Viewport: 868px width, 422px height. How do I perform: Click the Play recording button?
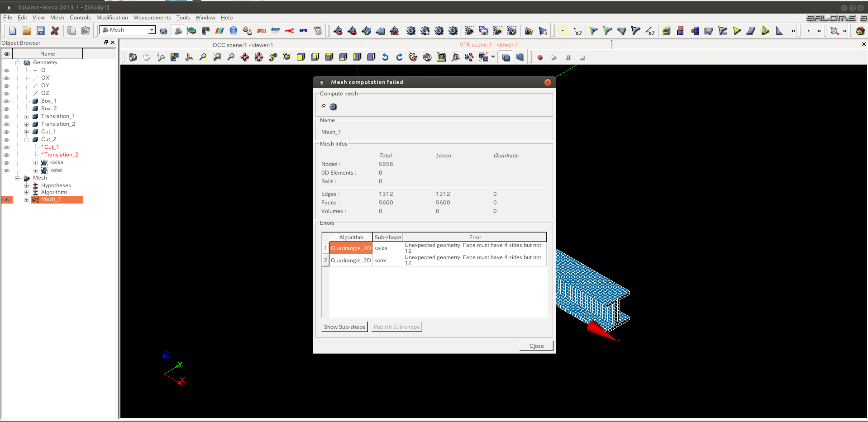[x=554, y=57]
